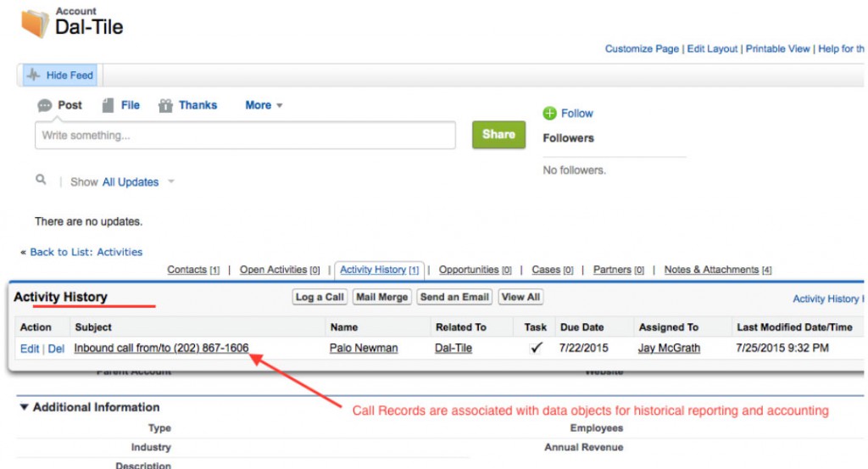The image size is (868, 469).
Task: Open the Inbound call subject link
Action: point(161,348)
